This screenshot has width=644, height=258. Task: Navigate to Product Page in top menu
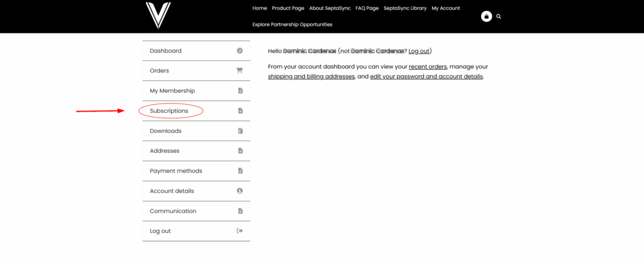(x=288, y=9)
